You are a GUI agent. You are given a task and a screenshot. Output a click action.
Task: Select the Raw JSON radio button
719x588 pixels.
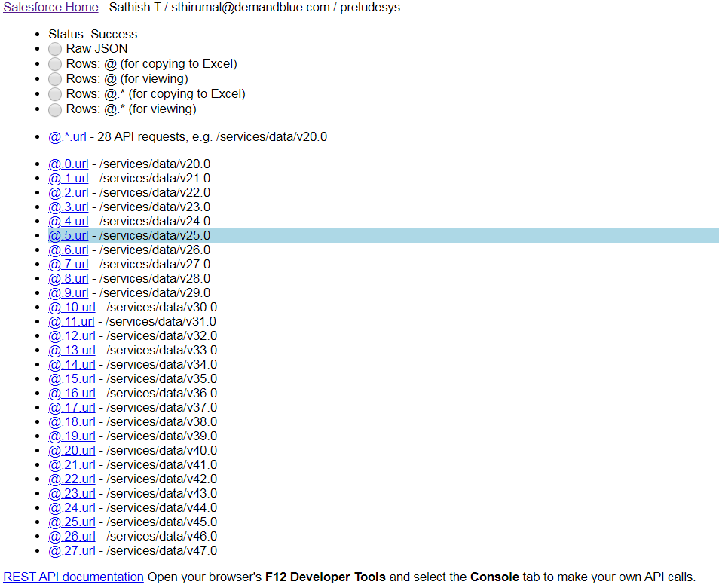pyautogui.click(x=55, y=49)
